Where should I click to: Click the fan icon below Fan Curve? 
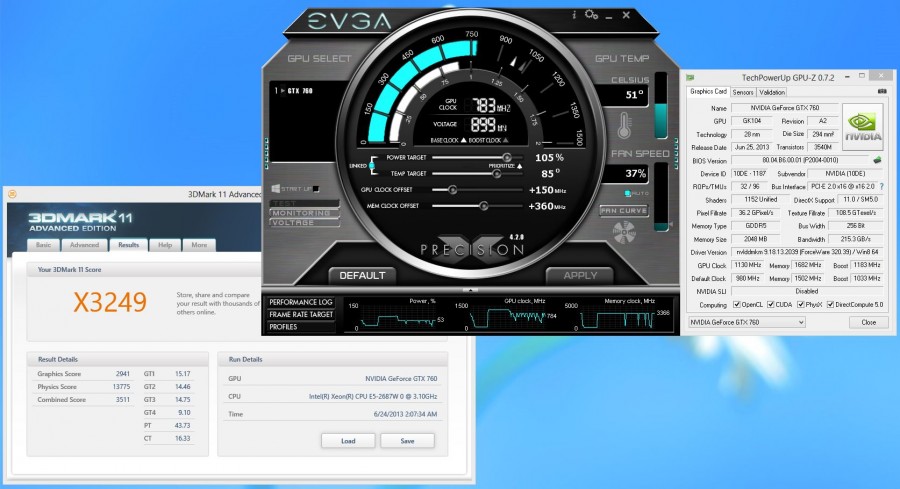tap(623, 232)
